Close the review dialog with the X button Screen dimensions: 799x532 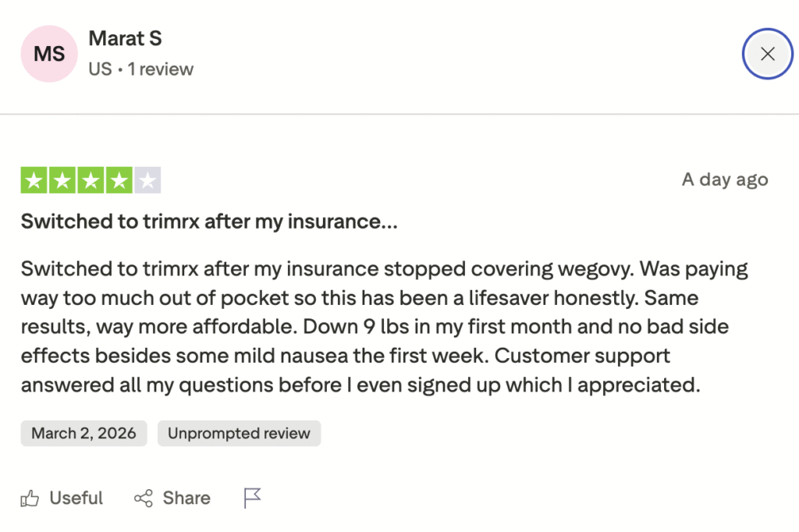tap(767, 54)
